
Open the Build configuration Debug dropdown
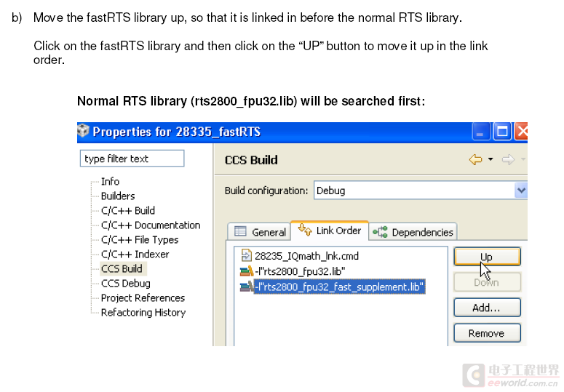point(521,190)
